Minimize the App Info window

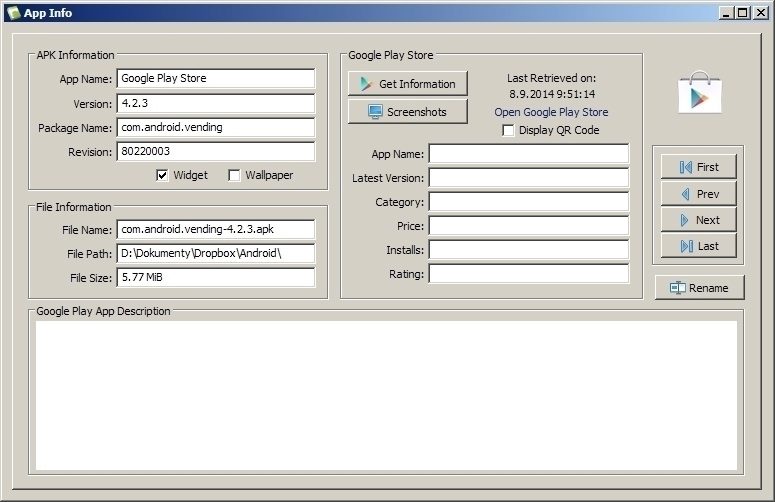pyautogui.click(x=725, y=13)
